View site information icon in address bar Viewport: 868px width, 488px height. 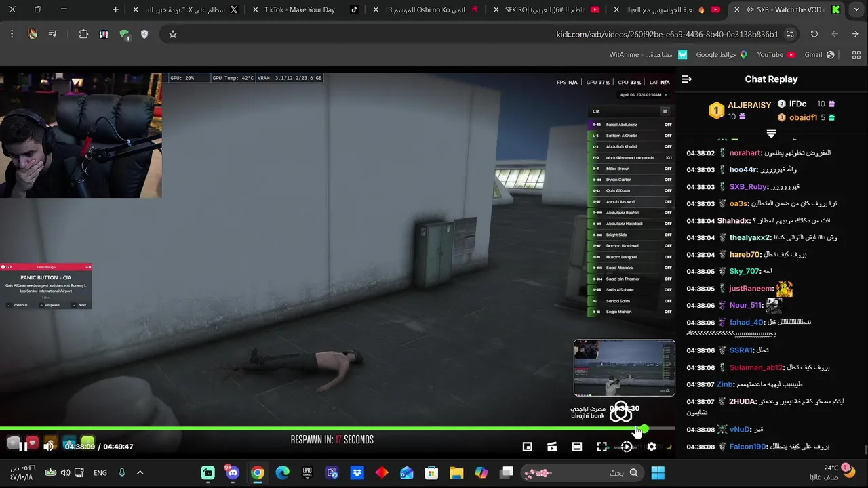click(790, 34)
